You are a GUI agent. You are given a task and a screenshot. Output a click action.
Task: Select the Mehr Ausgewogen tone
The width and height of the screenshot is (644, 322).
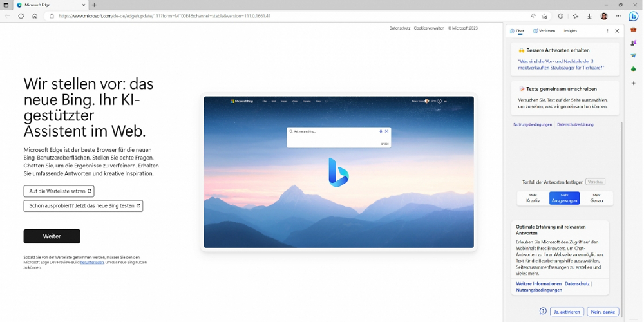point(564,198)
